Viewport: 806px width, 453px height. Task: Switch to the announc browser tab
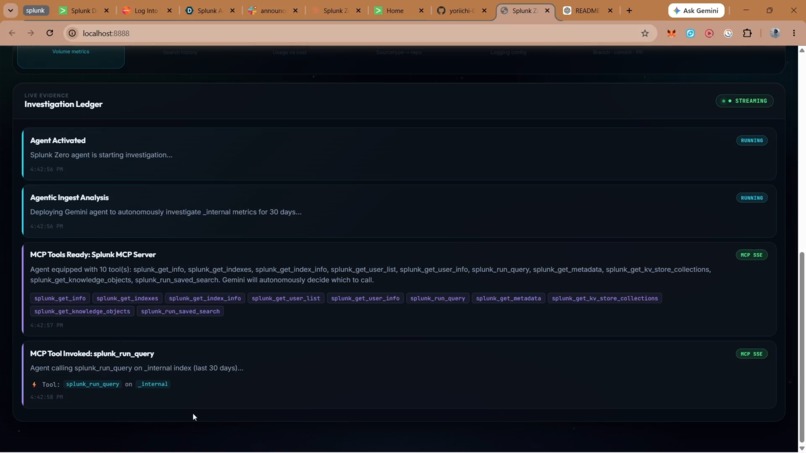[x=272, y=10]
